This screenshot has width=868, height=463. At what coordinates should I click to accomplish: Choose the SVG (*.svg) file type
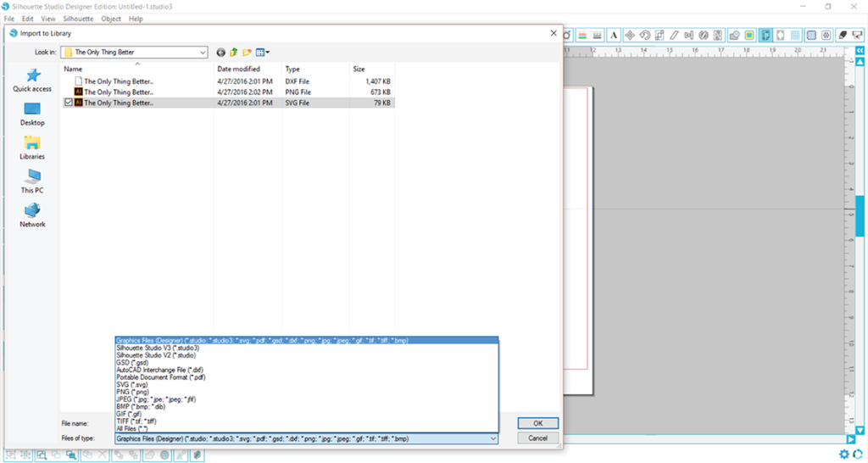(132, 384)
